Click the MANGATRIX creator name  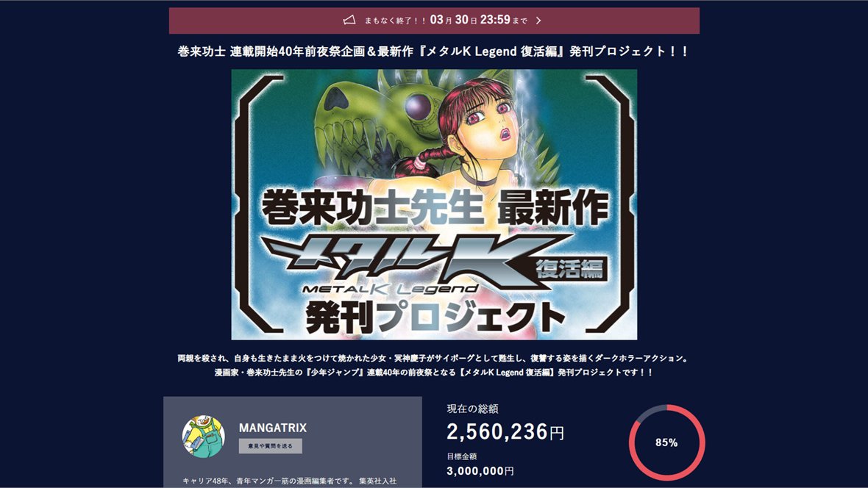[272, 428]
